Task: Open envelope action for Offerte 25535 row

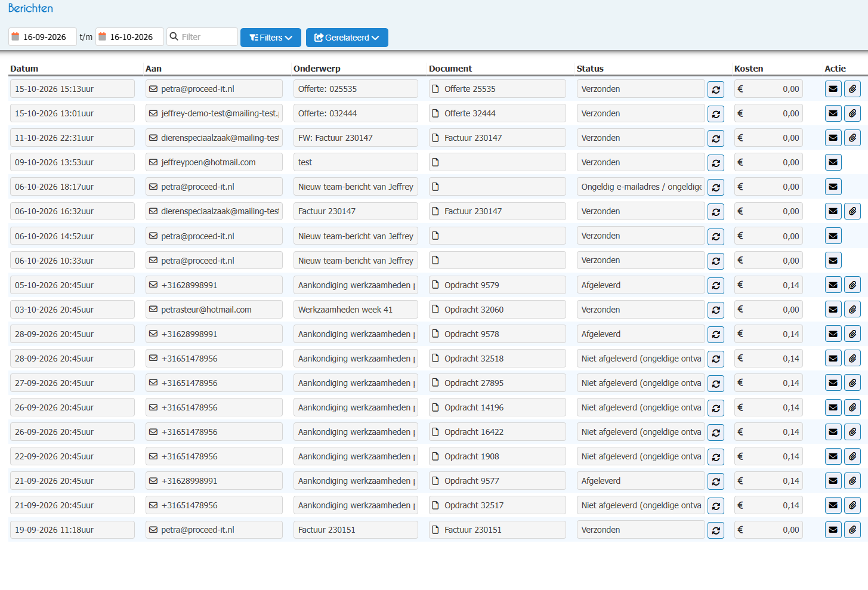Action: [833, 89]
